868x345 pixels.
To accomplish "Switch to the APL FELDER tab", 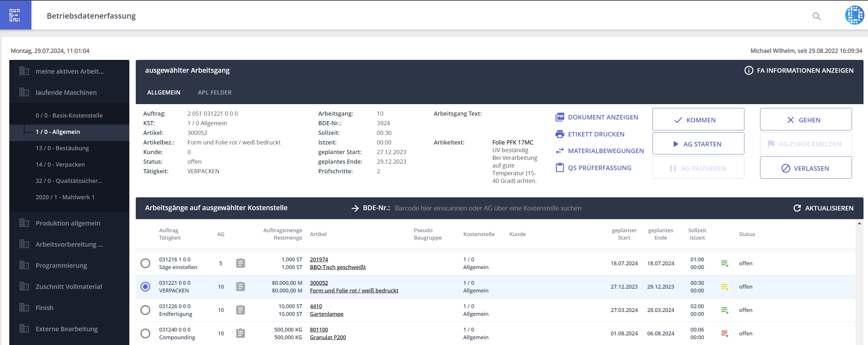I will point(215,92).
